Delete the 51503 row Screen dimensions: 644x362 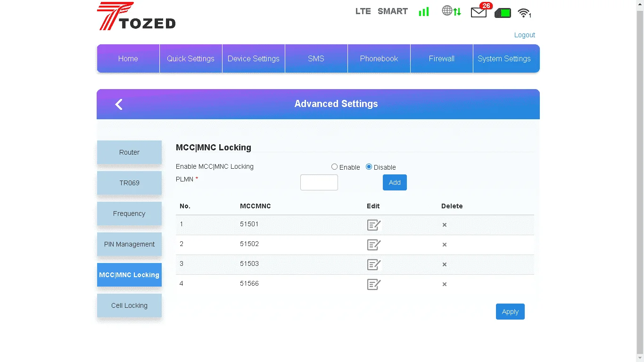(444, 265)
